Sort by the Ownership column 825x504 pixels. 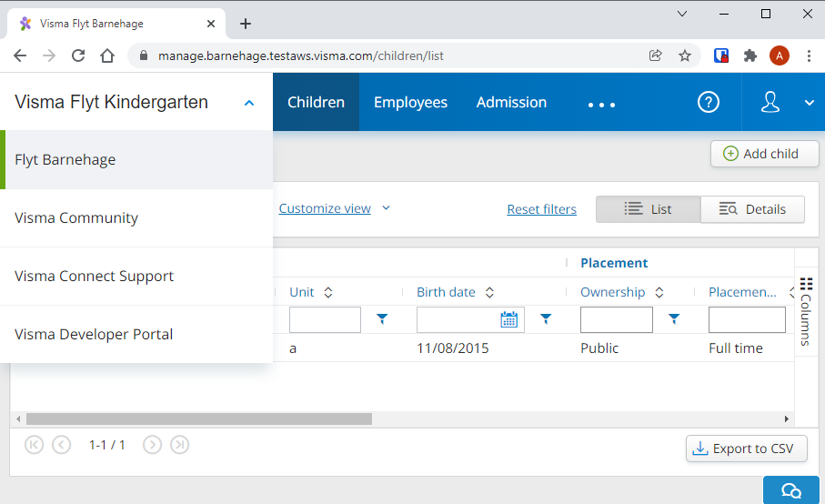coord(659,293)
